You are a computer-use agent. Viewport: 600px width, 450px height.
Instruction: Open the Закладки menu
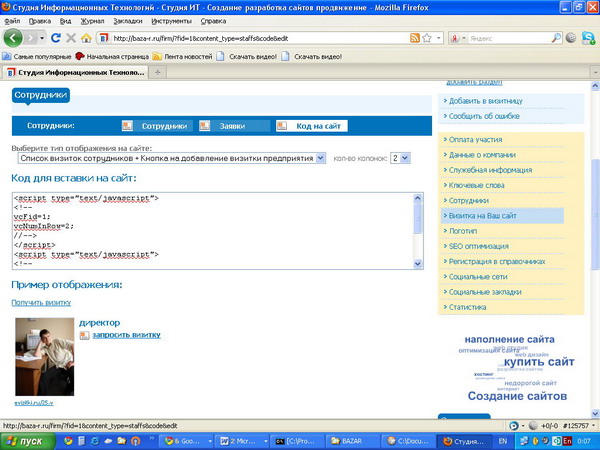pos(128,21)
